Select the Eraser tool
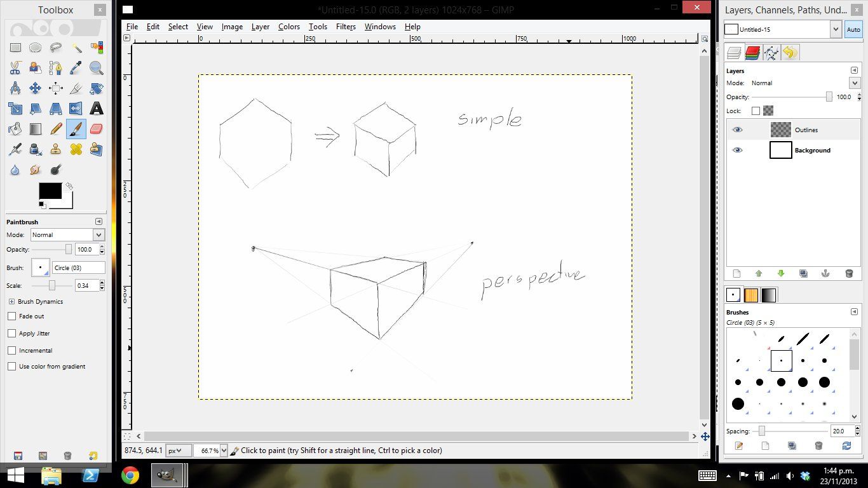Viewport: 868px width, 488px height. pos(97,129)
